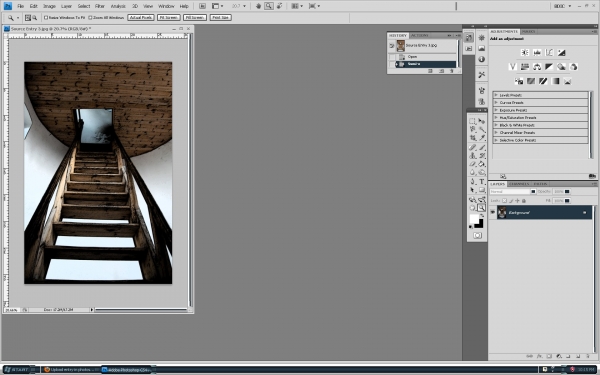The width and height of the screenshot is (600, 375).
Task: Toggle lock image pixels
Action: (511, 201)
